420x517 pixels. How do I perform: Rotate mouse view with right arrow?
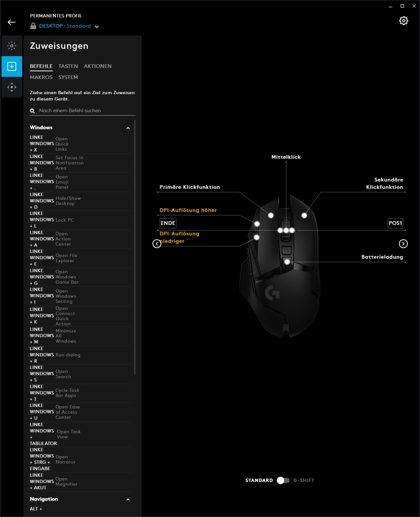coord(403,244)
